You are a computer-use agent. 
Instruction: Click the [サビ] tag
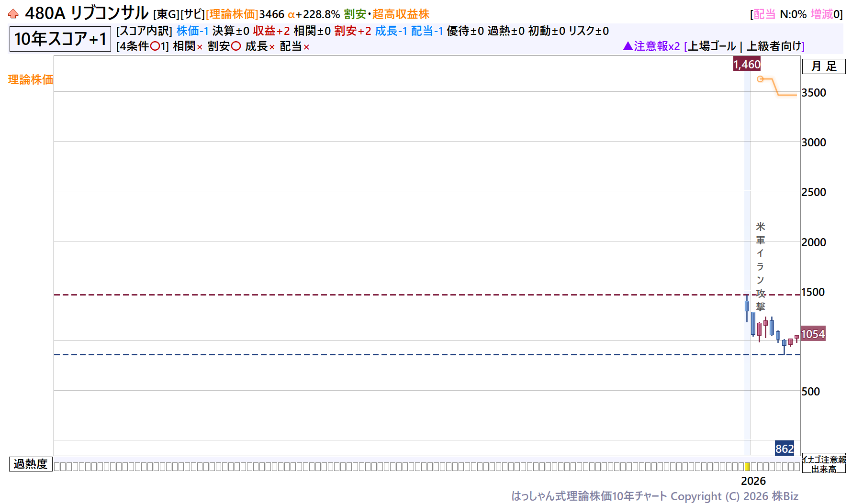[192, 14]
